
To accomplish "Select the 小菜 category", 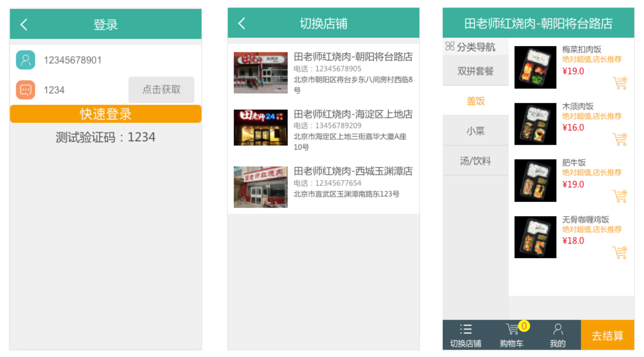I will (476, 131).
